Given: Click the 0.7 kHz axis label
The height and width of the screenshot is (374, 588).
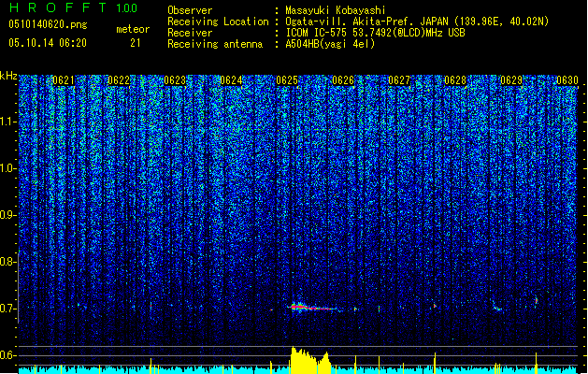Looking at the screenshot, I should click(7, 309).
